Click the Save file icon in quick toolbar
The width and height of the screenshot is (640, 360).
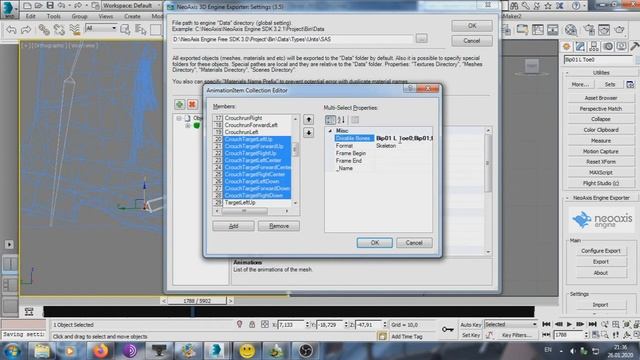tap(50, 5)
